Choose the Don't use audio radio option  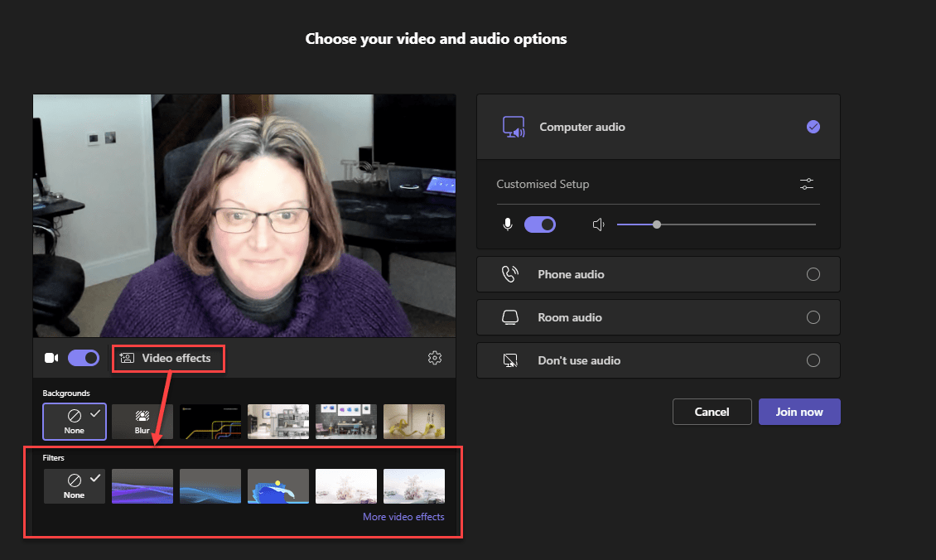point(813,360)
